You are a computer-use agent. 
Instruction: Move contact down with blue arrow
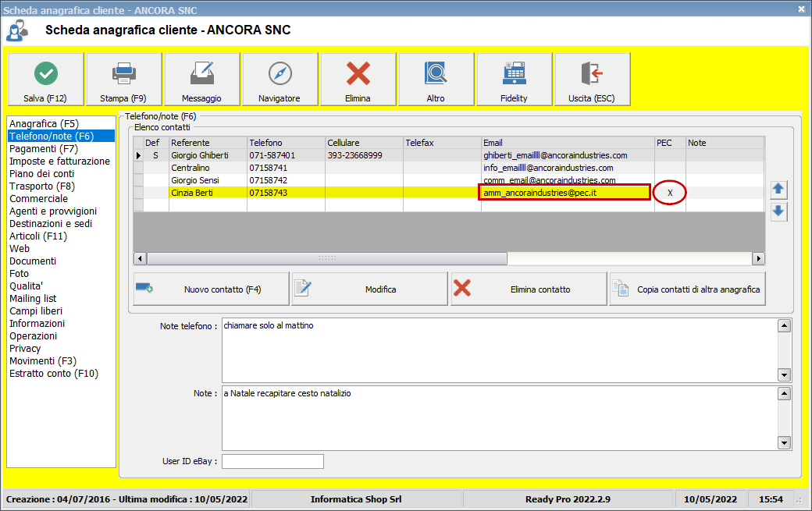[778, 211]
